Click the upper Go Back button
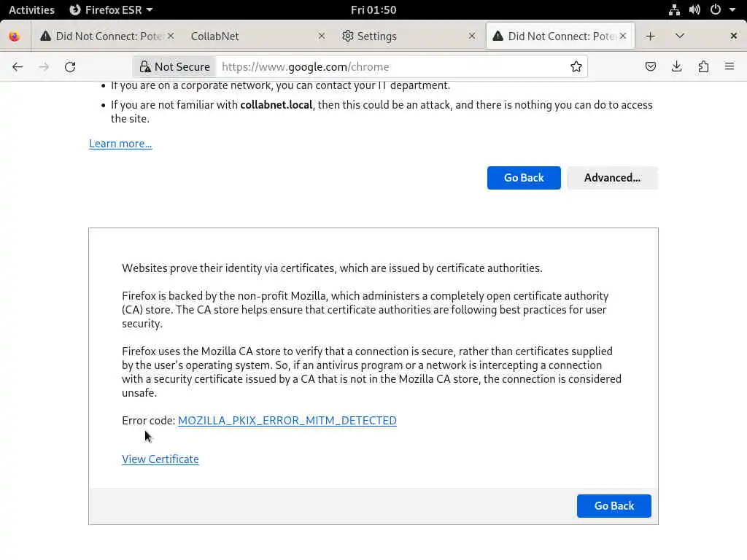 [524, 178]
